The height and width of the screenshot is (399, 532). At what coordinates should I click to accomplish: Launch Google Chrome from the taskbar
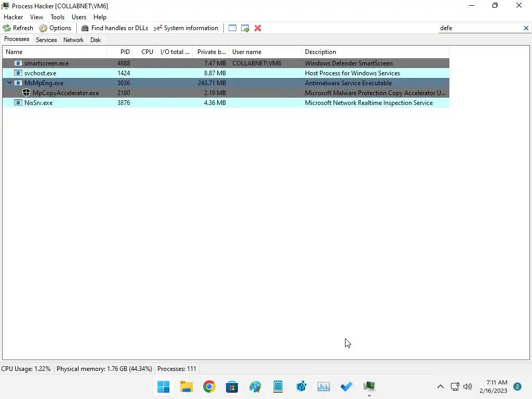pos(209,387)
